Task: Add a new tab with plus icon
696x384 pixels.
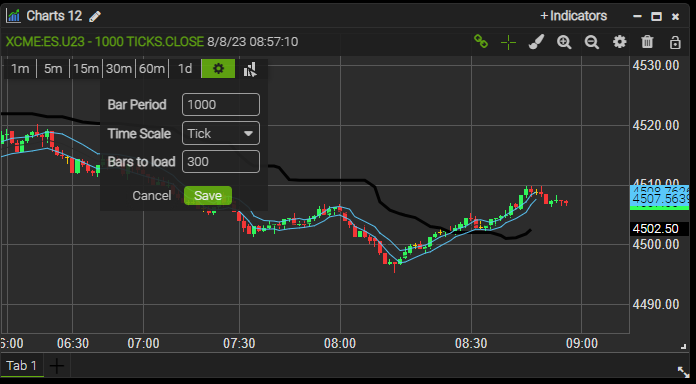Action: tap(57, 366)
